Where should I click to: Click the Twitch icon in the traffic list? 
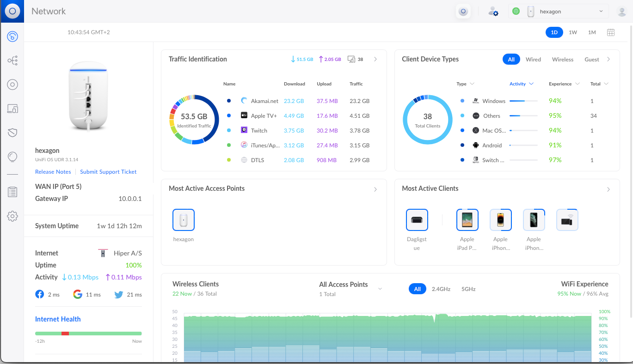(244, 130)
